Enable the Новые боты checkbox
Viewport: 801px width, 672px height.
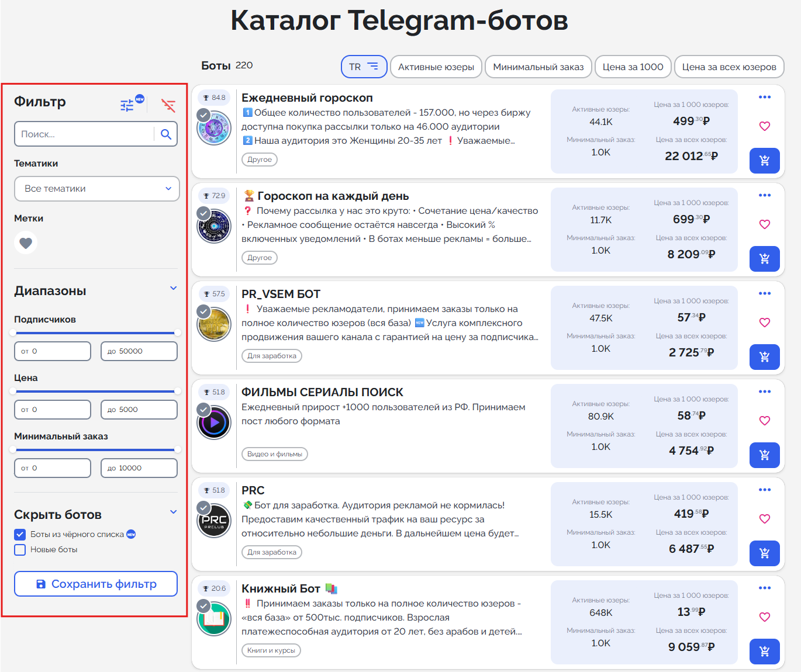20,549
